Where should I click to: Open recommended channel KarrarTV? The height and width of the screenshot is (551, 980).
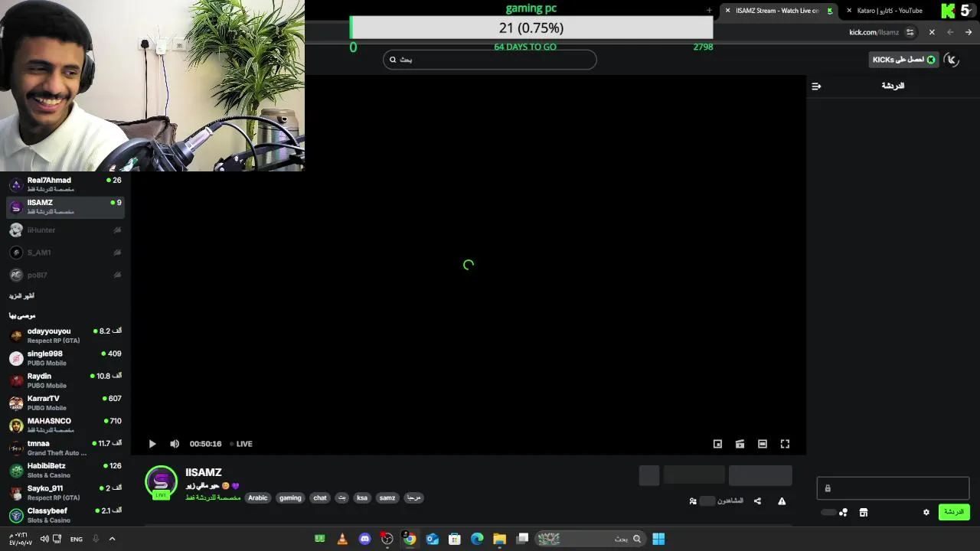coord(65,403)
